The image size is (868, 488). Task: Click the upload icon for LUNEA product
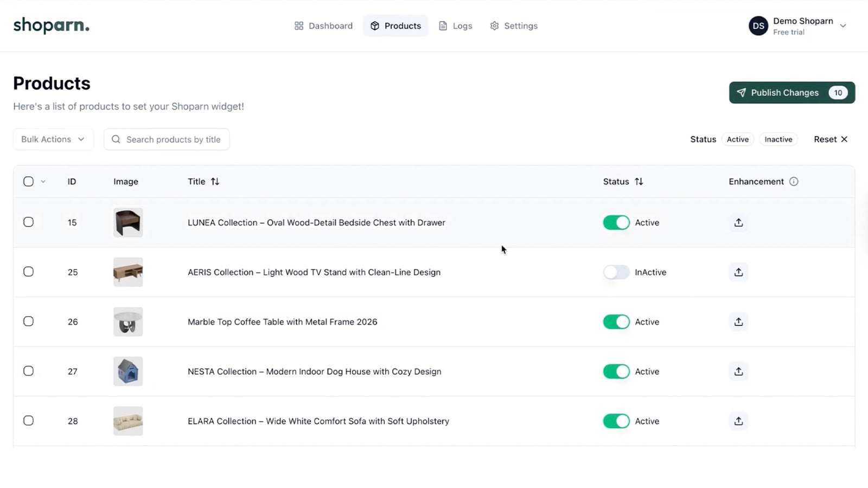click(x=738, y=222)
